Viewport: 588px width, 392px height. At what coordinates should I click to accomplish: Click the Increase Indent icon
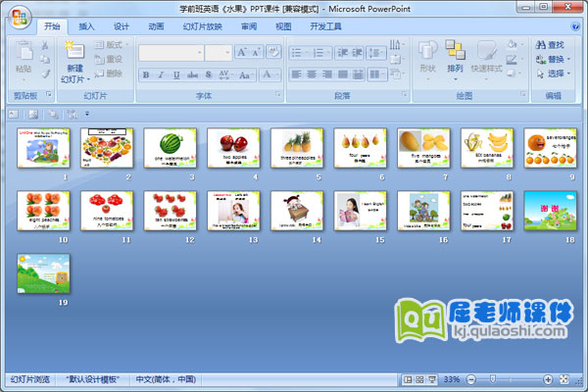(357, 53)
